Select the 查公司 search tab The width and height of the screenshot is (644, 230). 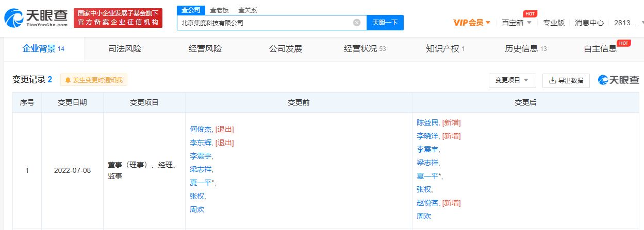coord(190,10)
